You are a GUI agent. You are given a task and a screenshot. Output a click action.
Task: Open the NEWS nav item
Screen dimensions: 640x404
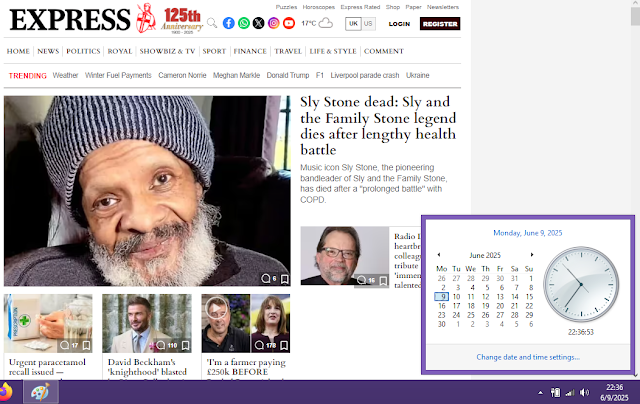click(x=48, y=51)
